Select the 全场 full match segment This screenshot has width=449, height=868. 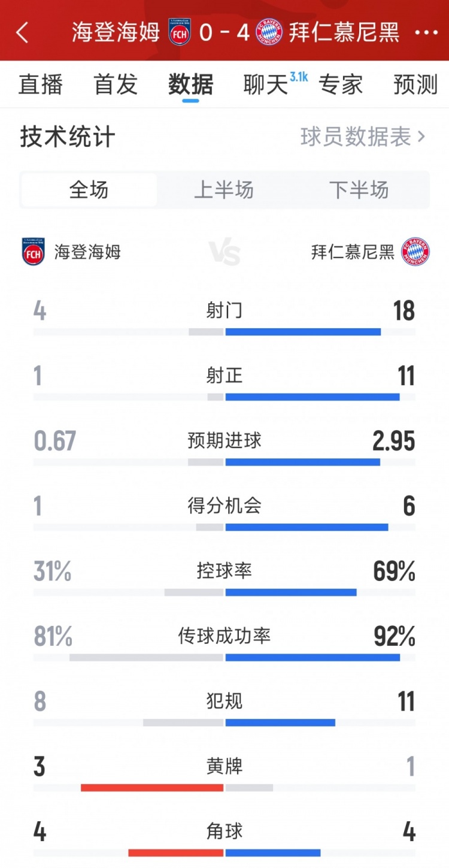(89, 190)
